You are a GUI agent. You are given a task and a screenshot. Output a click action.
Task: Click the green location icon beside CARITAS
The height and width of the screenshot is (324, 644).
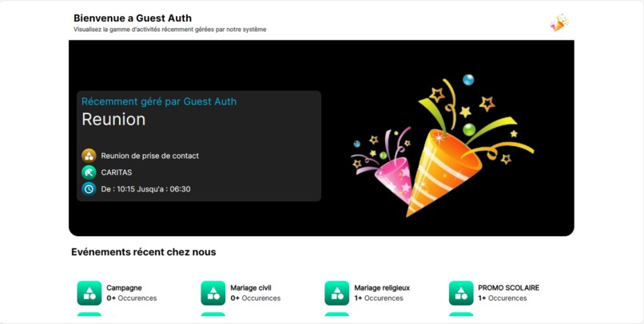click(89, 172)
